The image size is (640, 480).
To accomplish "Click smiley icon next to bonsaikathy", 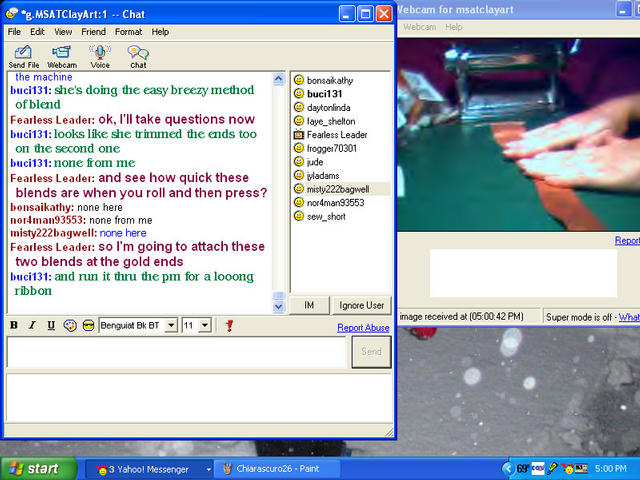I will click(299, 80).
